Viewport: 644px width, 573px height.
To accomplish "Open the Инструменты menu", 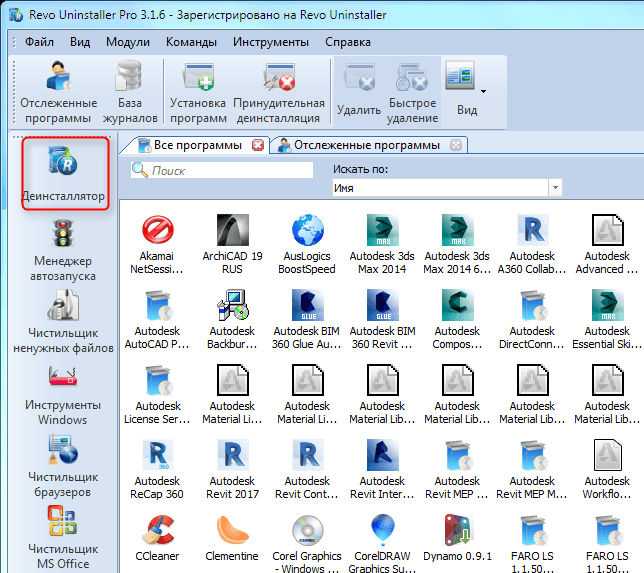I will point(271,42).
